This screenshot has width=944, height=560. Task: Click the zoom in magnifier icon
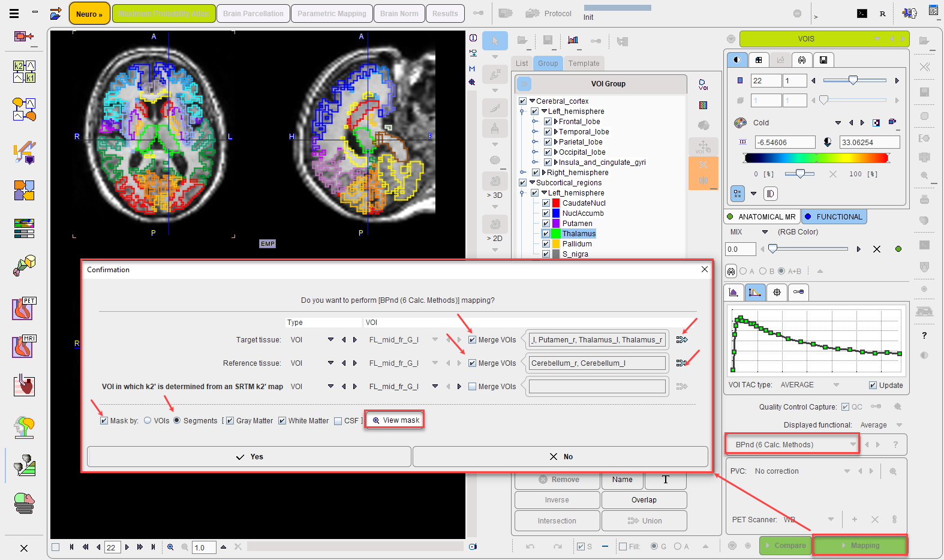(170, 547)
